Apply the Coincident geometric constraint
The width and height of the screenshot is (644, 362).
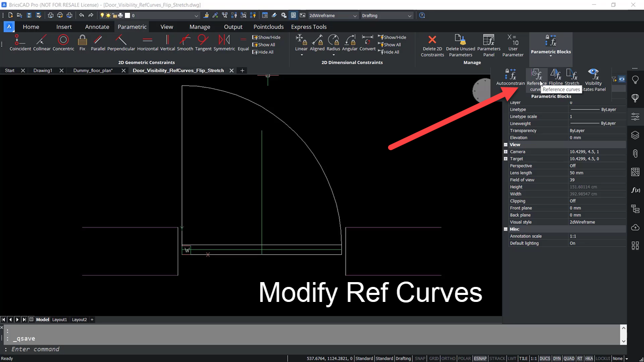(x=20, y=43)
